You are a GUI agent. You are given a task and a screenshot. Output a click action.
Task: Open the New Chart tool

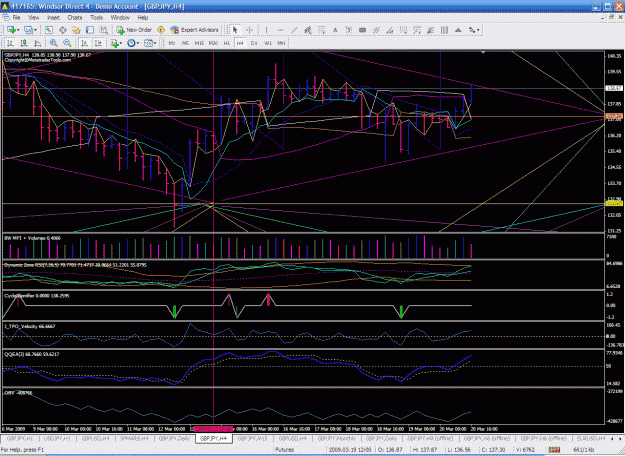click(x=11, y=30)
